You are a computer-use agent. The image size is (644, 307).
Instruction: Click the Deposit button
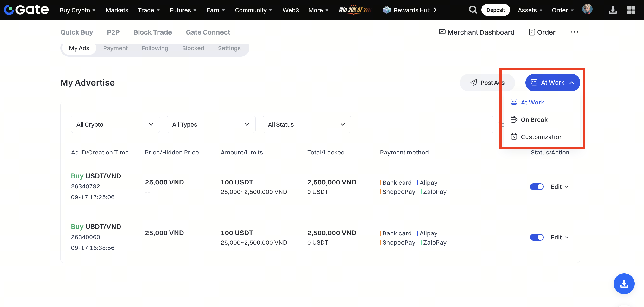[495, 10]
